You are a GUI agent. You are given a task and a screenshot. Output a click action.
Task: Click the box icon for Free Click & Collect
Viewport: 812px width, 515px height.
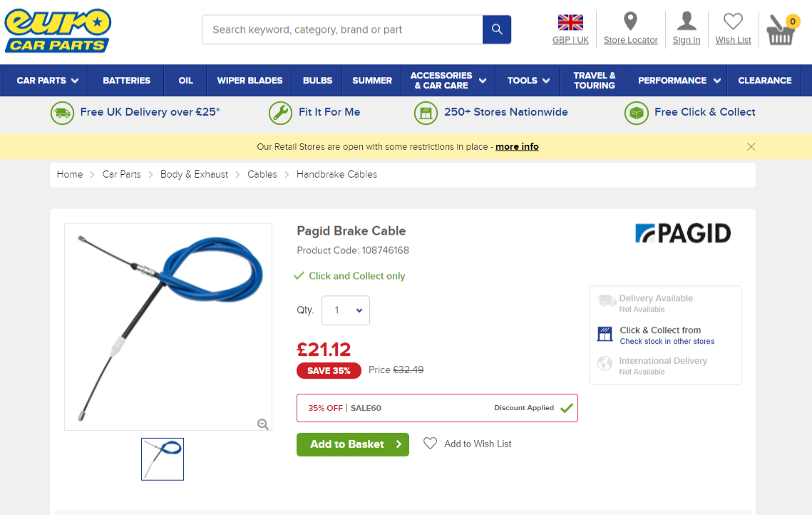(x=637, y=113)
